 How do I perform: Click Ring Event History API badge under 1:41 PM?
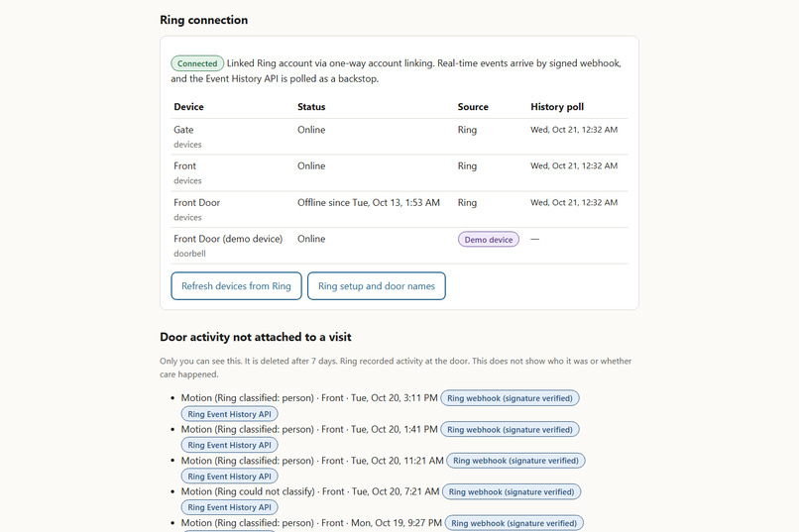[229, 445]
